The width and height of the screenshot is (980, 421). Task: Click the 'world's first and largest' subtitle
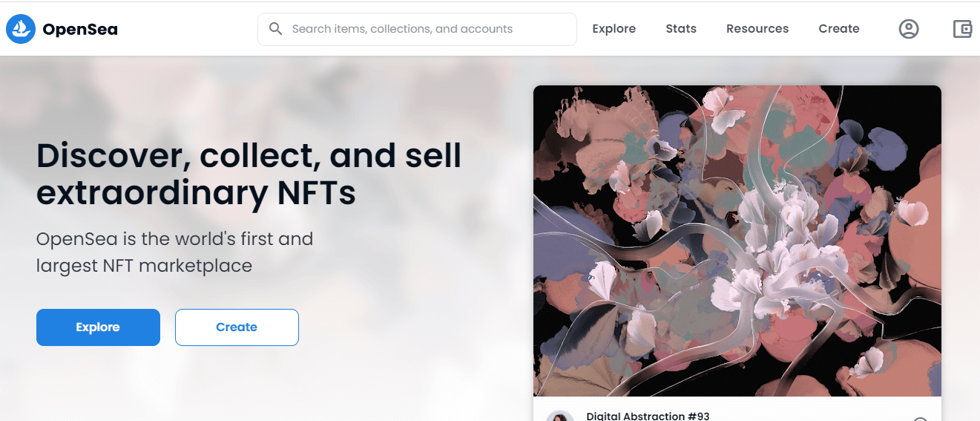tap(174, 252)
